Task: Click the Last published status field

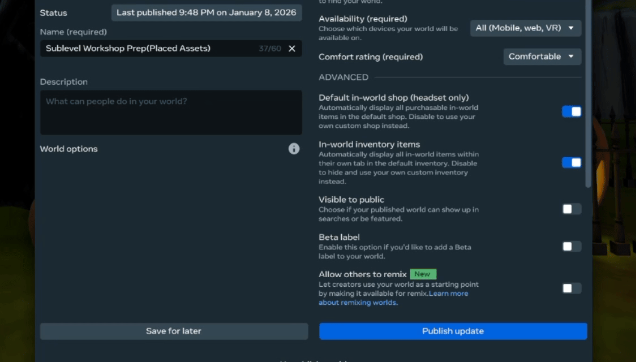Action: tap(206, 12)
